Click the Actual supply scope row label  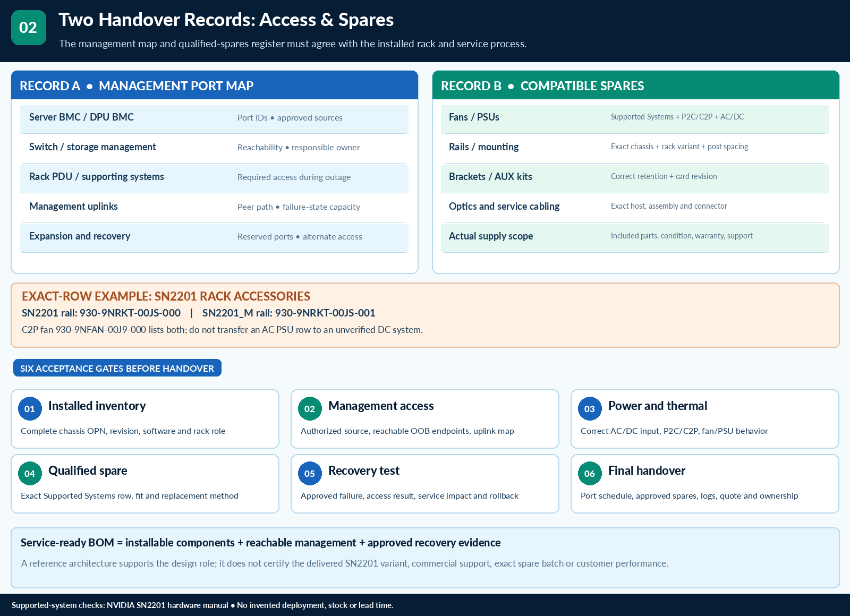click(x=491, y=236)
